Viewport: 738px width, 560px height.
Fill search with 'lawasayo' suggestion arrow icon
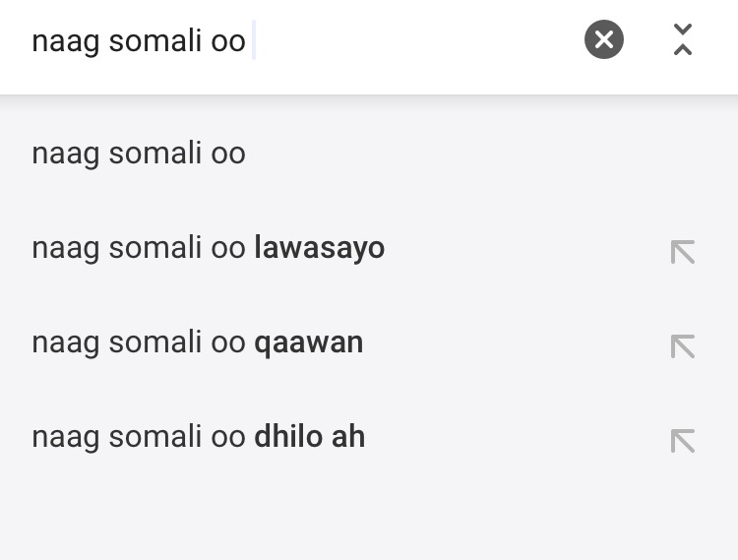tap(683, 252)
